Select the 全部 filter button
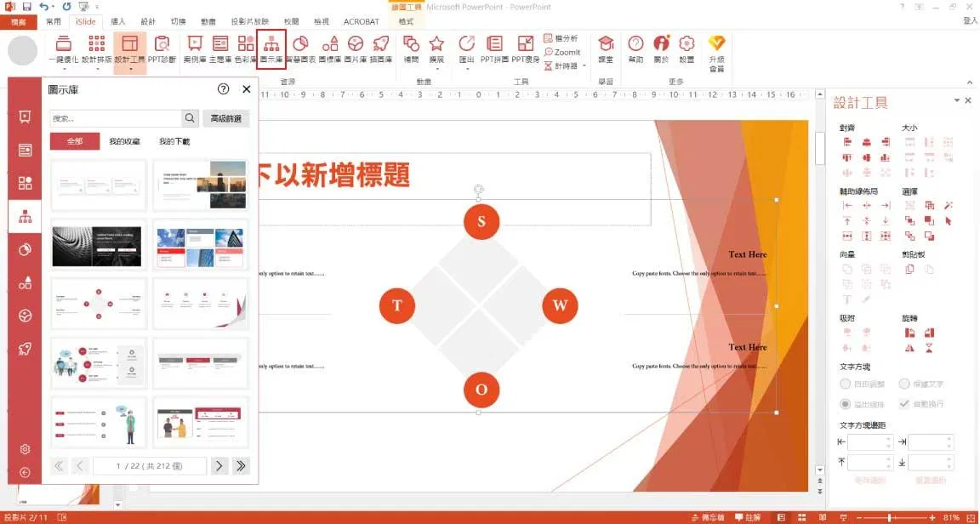The width and height of the screenshot is (980, 524). (74, 141)
